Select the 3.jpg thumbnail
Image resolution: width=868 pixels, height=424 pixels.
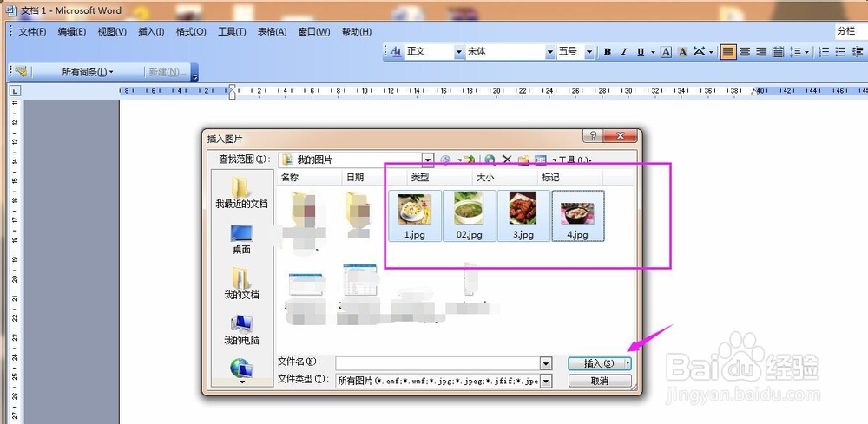(x=523, y=216)
